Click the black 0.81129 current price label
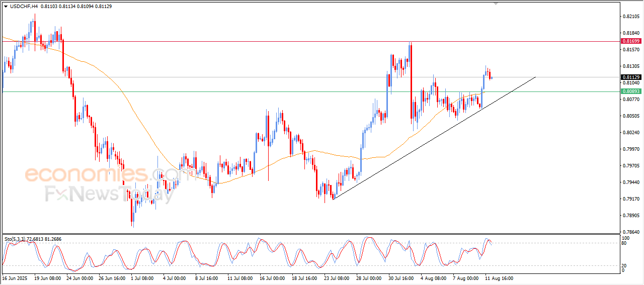Viewport: 644px width, 285px height. coord(631,77)
